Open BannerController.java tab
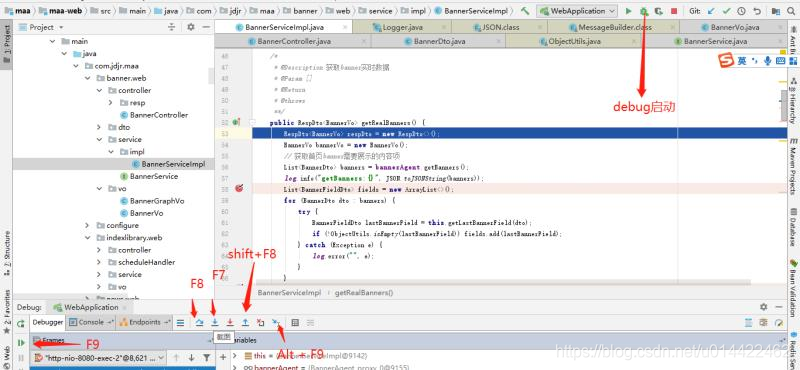Viewport: 800px width, 370px height. (294, 41)
